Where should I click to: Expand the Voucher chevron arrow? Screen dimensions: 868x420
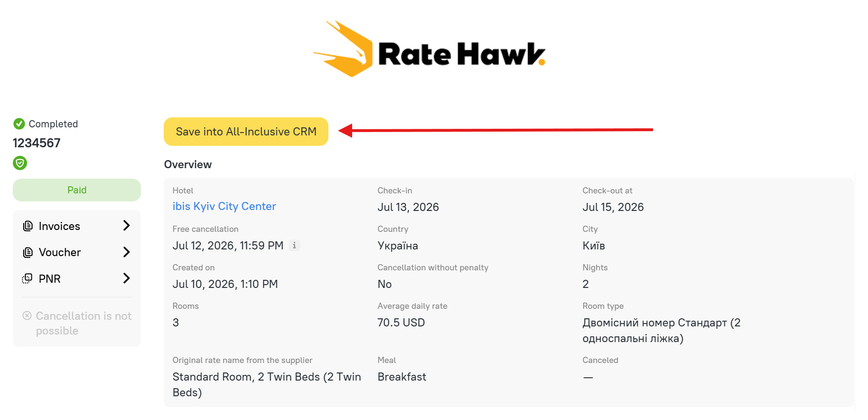coord(126,252)
